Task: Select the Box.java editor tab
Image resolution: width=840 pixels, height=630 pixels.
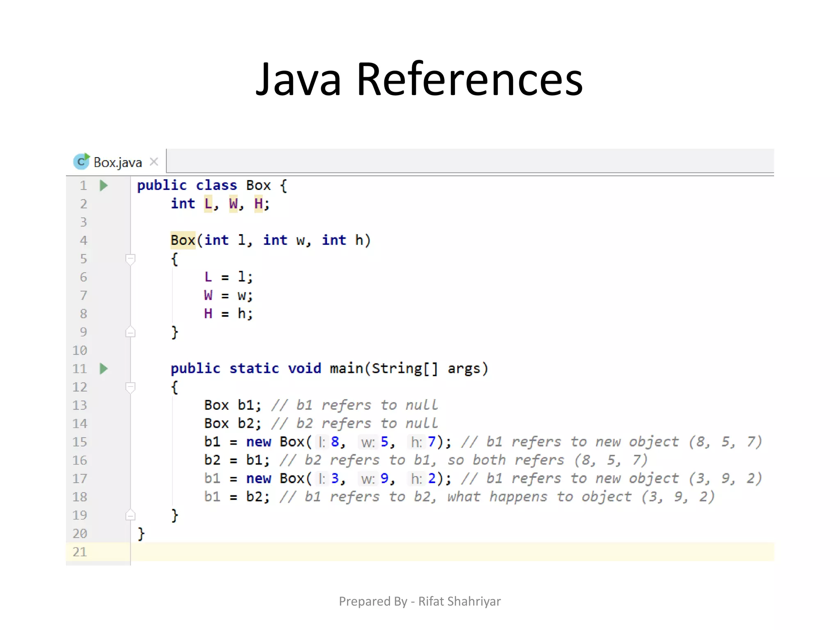Action: tap(116, 162)
